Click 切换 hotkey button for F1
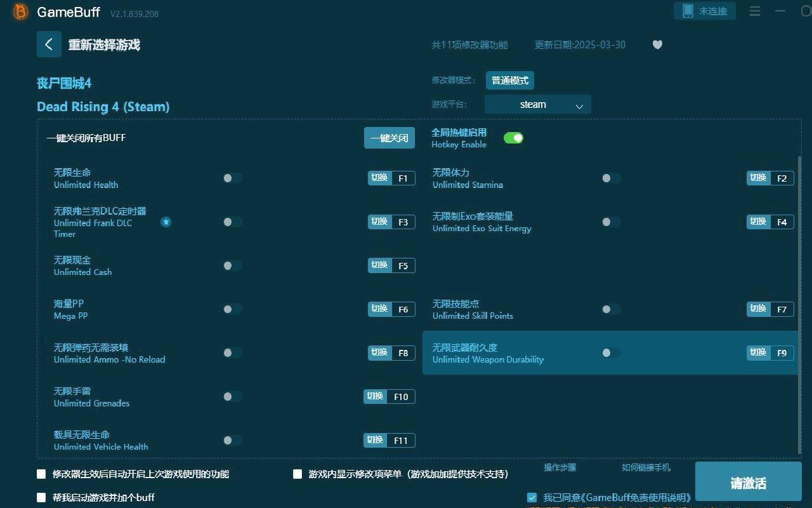The width and height of the screenshot is (812, 508). [379, 178]
